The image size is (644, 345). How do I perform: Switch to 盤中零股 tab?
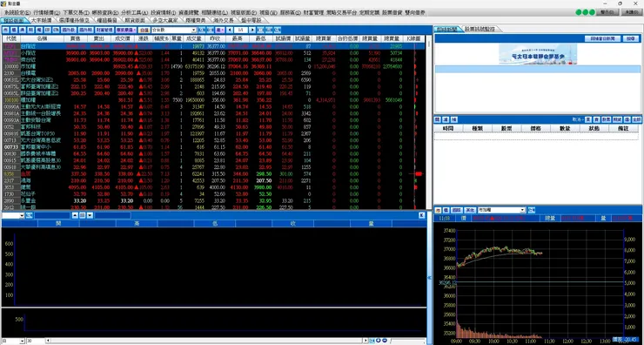(x=252, y=20)
